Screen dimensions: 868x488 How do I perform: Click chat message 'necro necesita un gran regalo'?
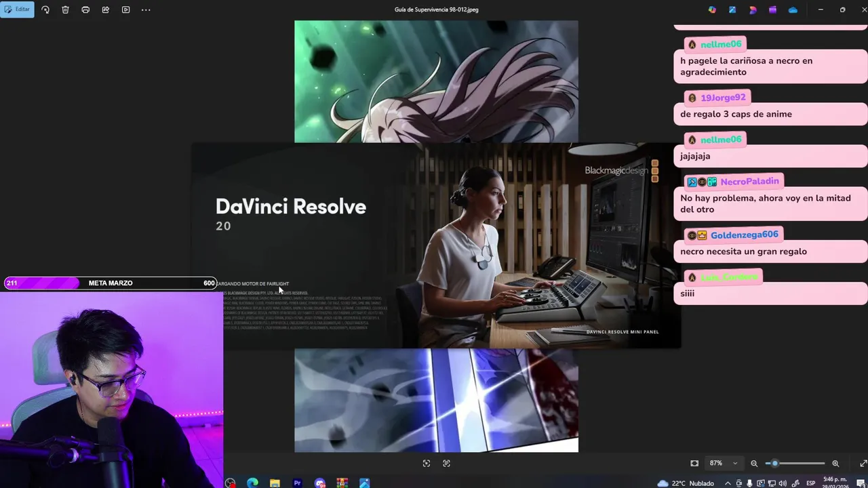tap(743, 251)
